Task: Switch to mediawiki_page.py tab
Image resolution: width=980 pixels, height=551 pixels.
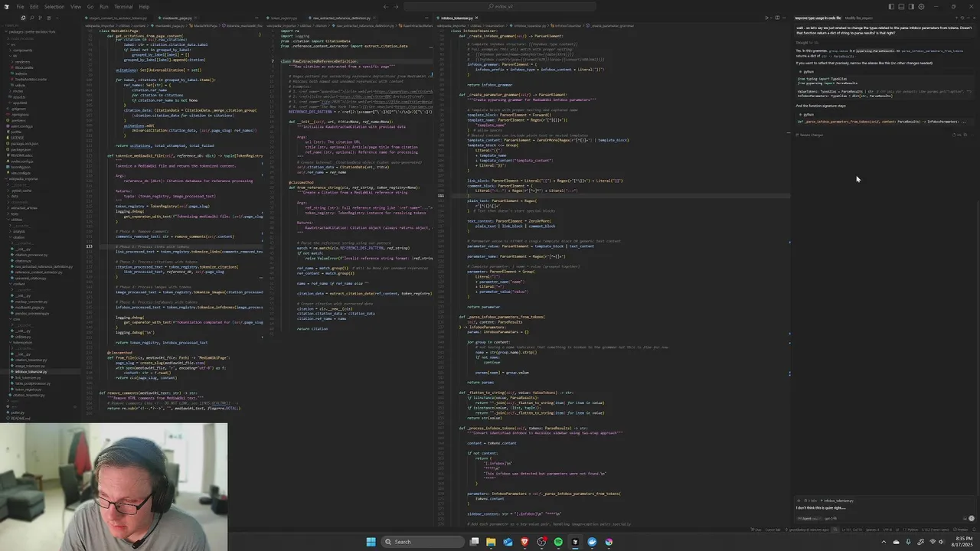Action: coord(177,18)
